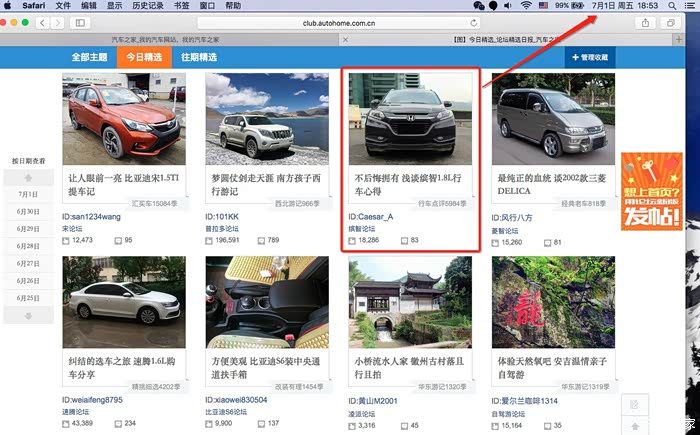Viewport: 700px width, 435px height.
Task: Open the orange BYD Song car thumbnail
Action: pos(124,119)
